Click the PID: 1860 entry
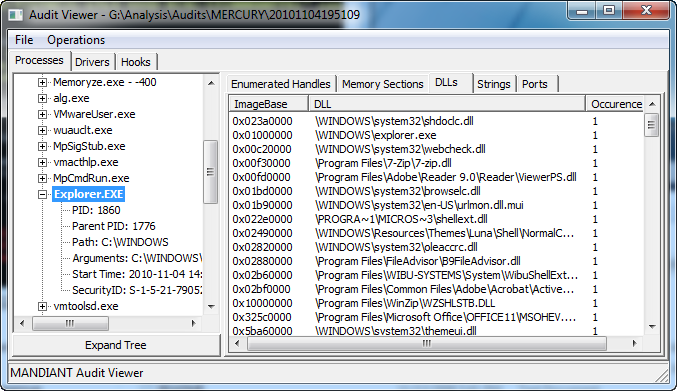 96,210
